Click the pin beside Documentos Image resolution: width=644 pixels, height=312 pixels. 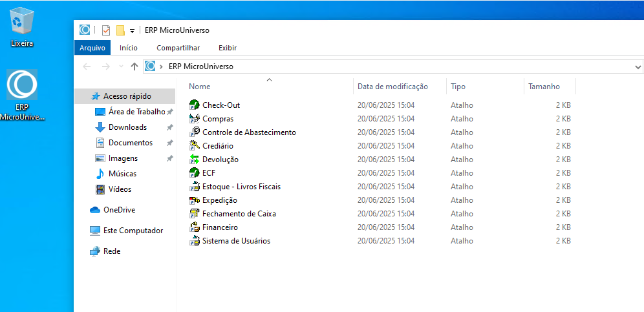[x=169, y=143]
